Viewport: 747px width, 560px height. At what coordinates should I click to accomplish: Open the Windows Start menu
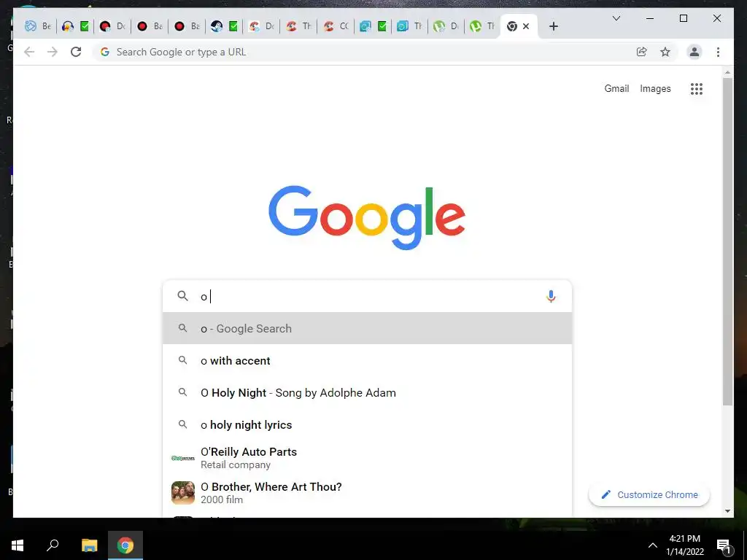tap(18, 545)
